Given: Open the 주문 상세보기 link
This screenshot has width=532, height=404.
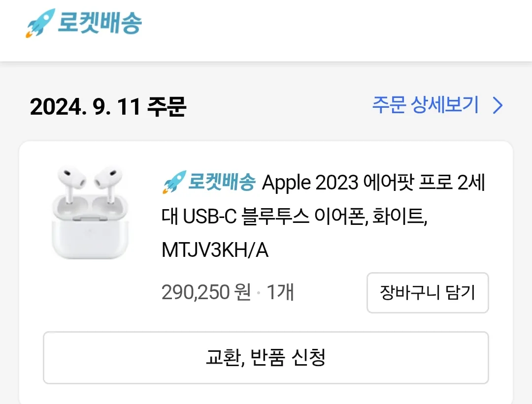Looking at the screenshot, I should 425,105.
